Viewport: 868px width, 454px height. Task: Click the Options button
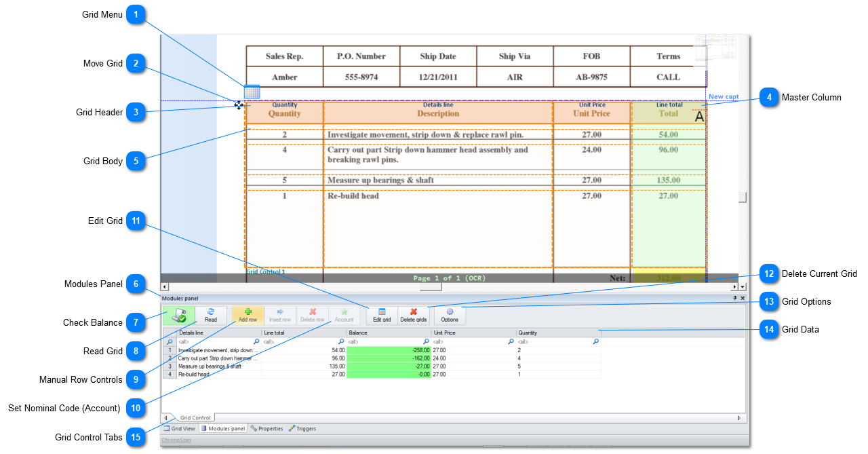pyautogui.click(x=449, y=315)
